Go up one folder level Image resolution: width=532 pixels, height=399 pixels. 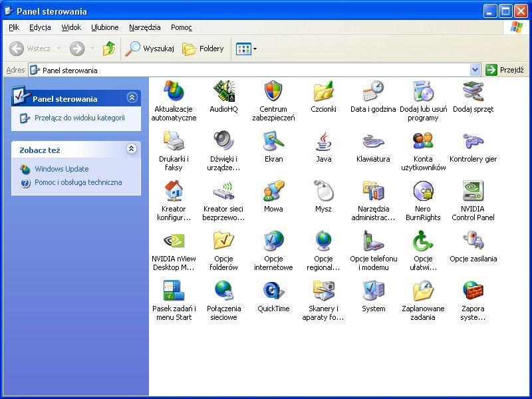point(109,49)
